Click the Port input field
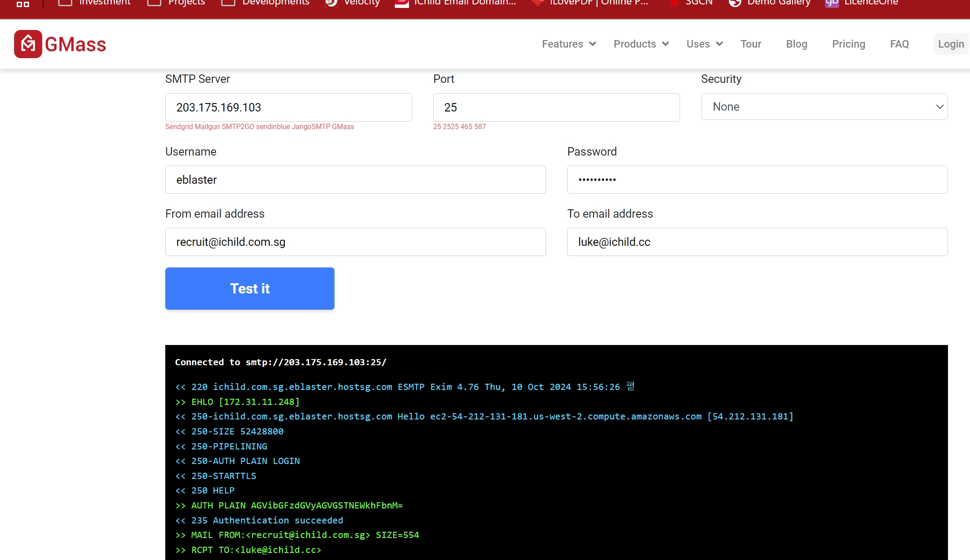The width and height of the screenshot is (970, 560). click(557, 108)
